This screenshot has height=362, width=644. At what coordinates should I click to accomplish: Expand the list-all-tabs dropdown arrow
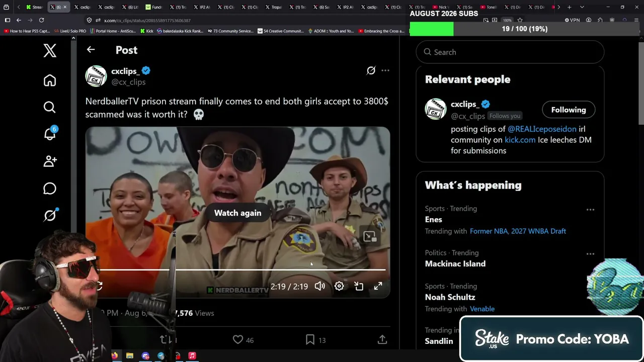[582, 7]
